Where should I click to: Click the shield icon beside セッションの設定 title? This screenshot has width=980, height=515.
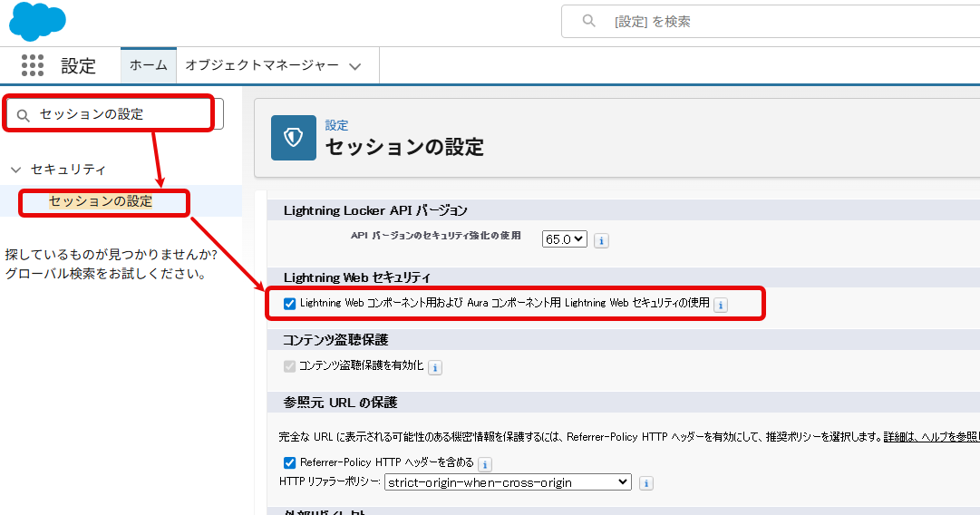tap(294, 138)
